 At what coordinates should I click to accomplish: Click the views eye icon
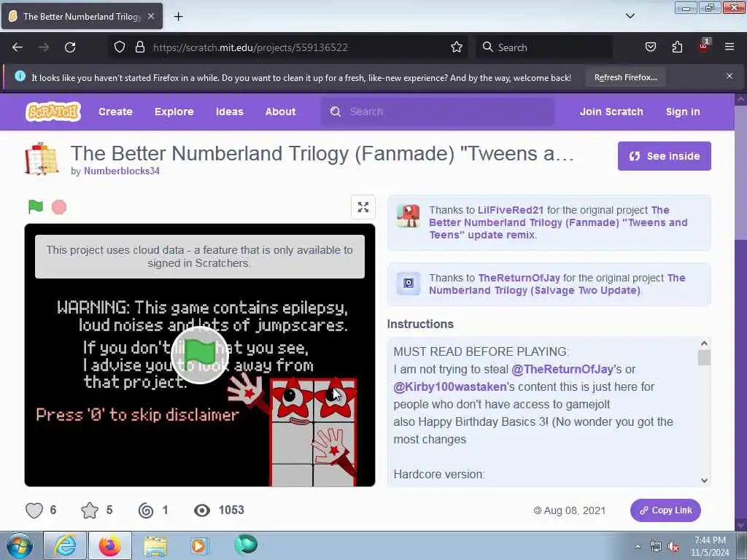coord(202,510)
